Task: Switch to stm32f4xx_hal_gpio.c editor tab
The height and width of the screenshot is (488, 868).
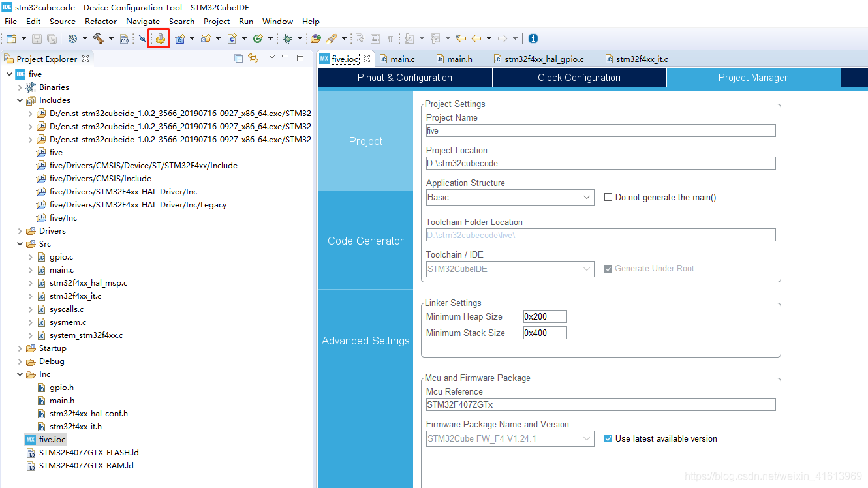Action: coord(539,59)
